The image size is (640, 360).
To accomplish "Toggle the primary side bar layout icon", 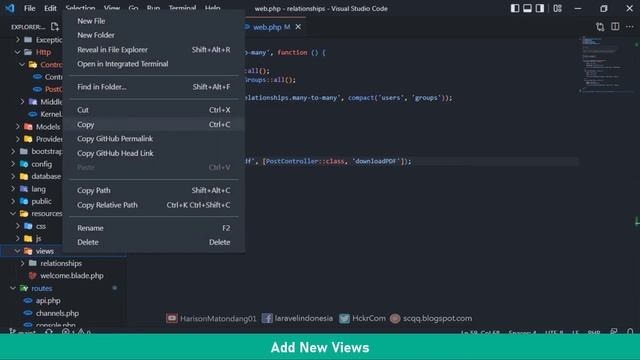I will [x=515, y=8].
